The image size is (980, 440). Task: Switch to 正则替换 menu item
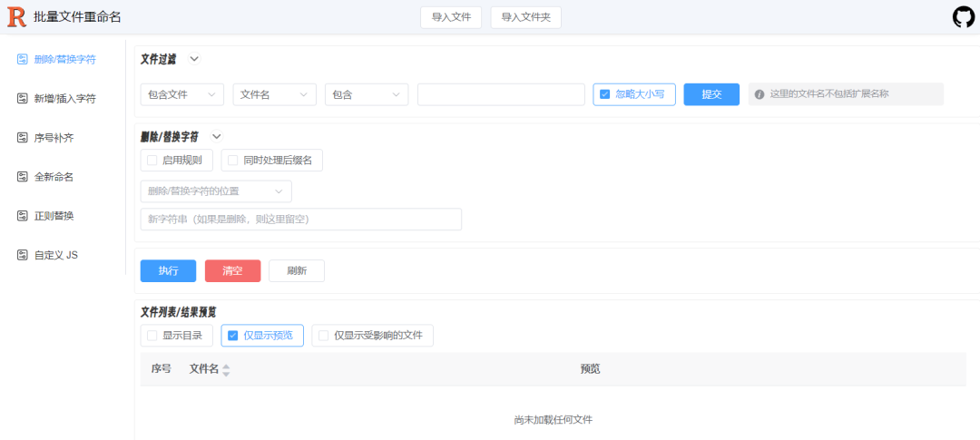pyautogui.click(x=54, y=216)
